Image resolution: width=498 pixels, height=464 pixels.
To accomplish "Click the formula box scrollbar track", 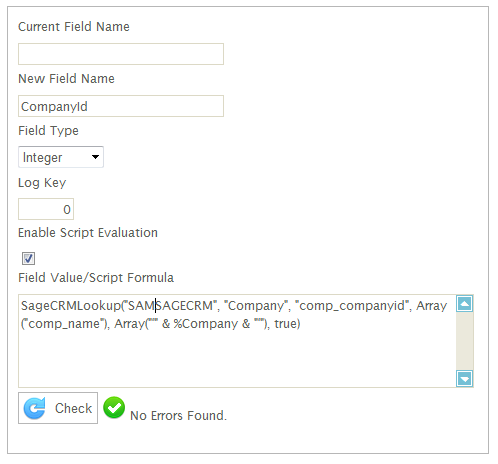I will coord(465,341).
